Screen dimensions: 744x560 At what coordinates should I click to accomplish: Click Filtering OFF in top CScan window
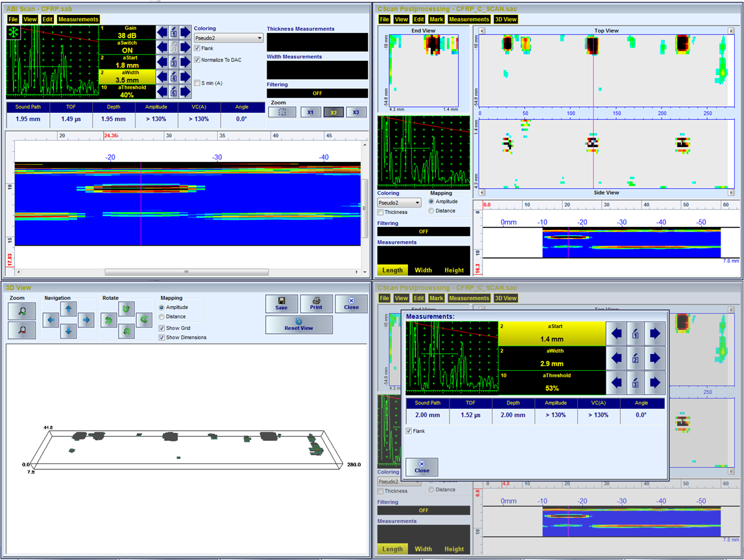tap(424, 231)
